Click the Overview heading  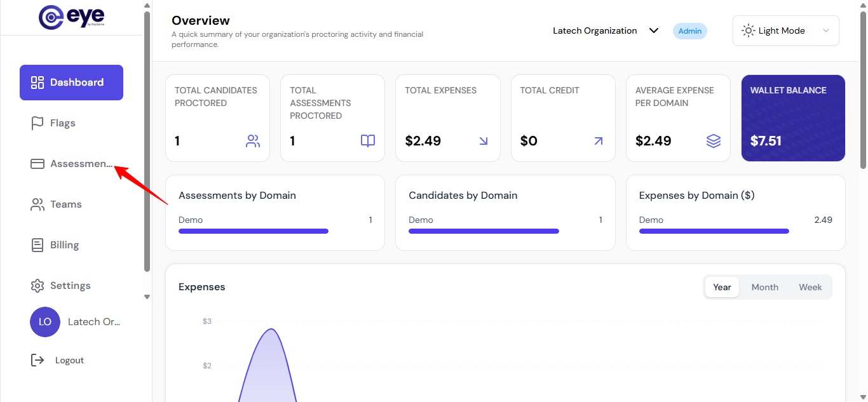201,20
